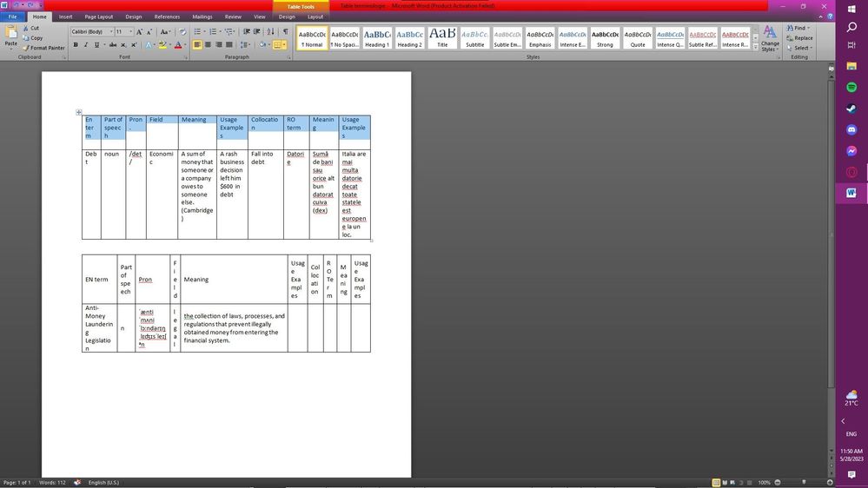868x488 pixels.
Task: Apply the Strong style
Action: pos(605,37)
